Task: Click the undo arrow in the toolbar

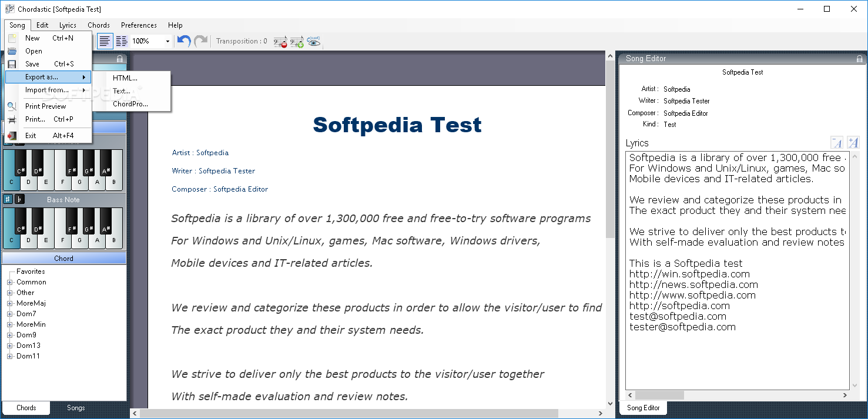Action: point(184,41)
